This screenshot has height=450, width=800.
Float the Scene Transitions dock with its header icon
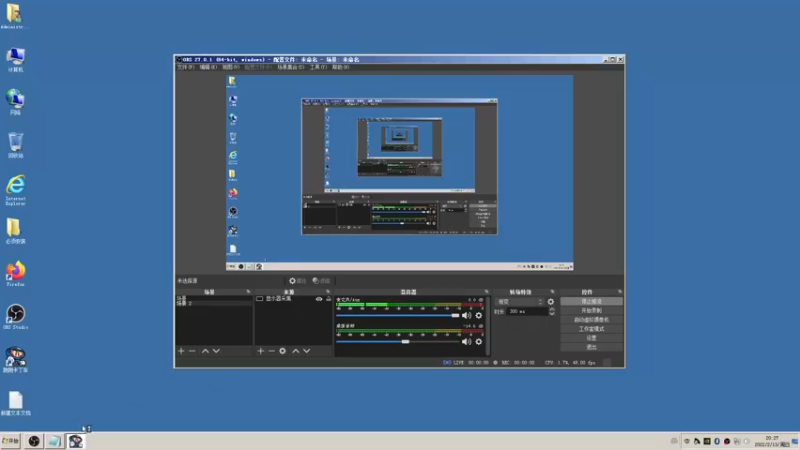click(552, 292)
